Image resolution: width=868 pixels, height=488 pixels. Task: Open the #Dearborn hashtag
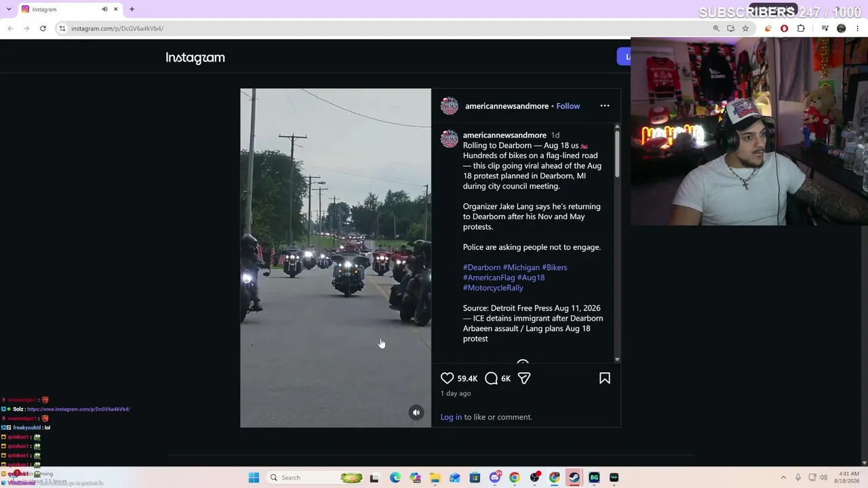481,267
